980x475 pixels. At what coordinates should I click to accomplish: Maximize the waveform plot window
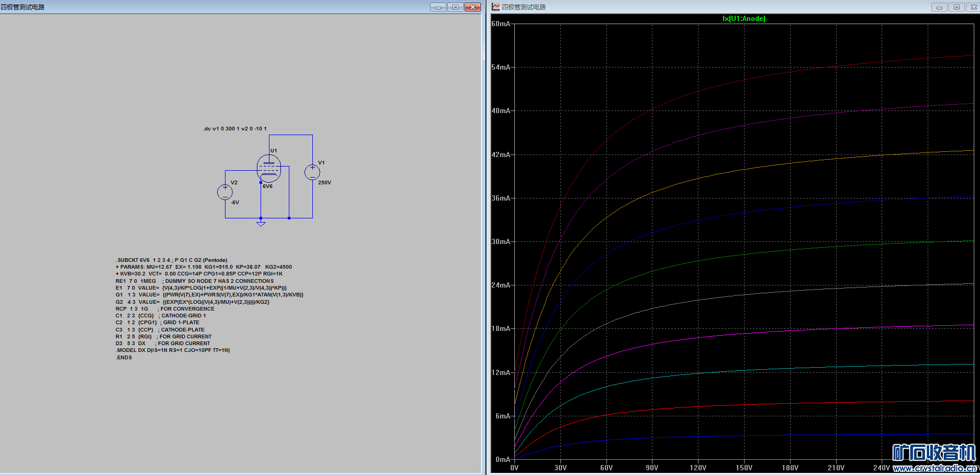pos(956,7)
